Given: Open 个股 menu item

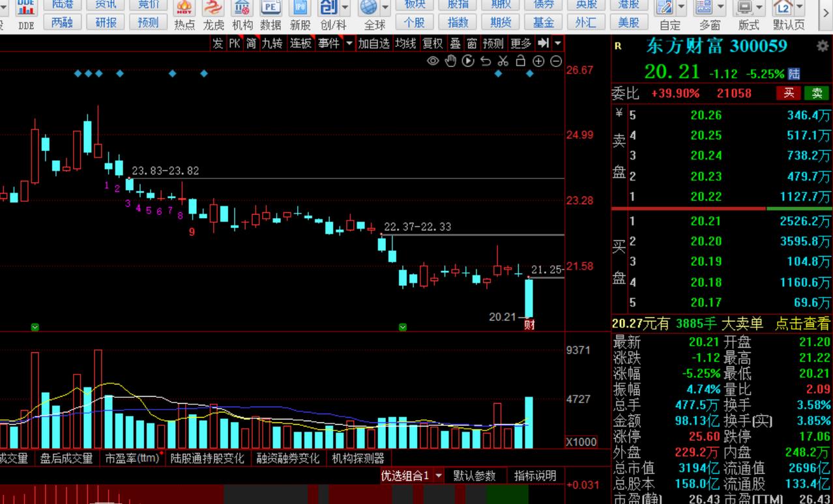Looking at the screenshot, I should 415,23.
